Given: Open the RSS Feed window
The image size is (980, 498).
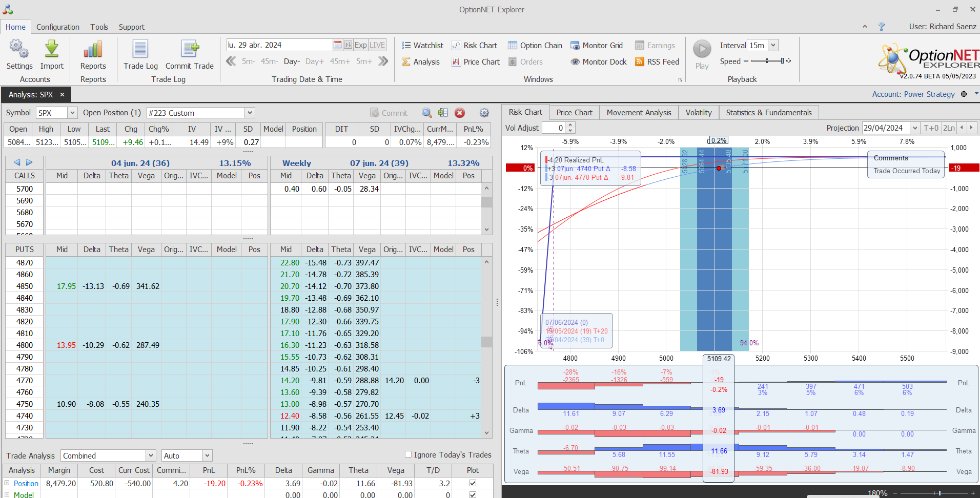Looking at the screenshot, I should click(x=657, y=62).
